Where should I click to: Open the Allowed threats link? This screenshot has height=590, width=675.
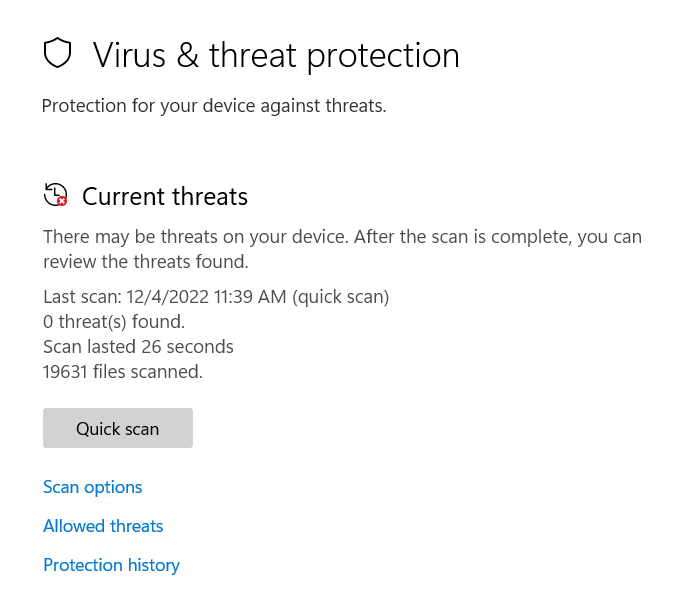click(103, 526)
